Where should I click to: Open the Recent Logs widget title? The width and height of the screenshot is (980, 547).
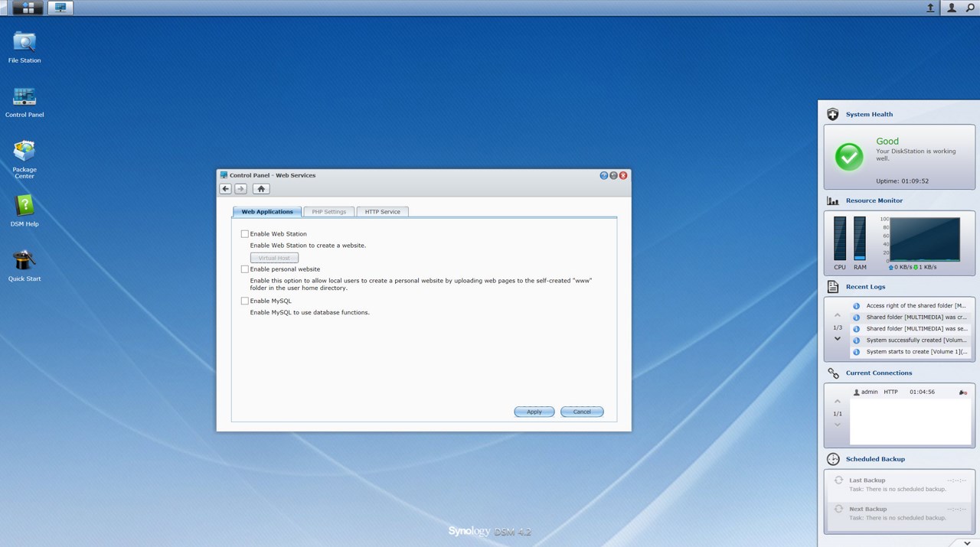pos(866,287)
